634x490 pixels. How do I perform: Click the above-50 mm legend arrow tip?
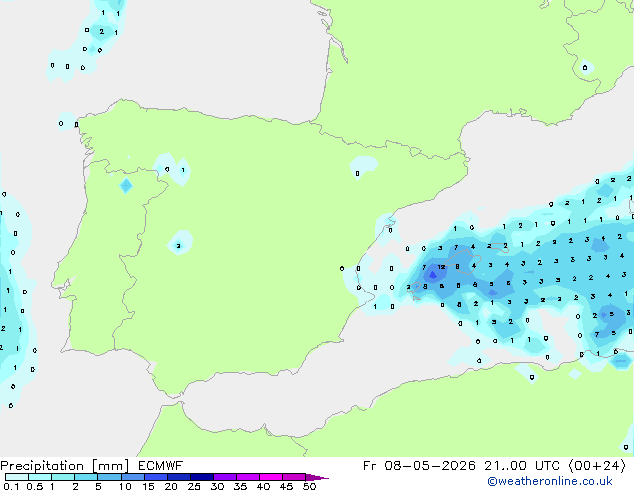[317, 477]
